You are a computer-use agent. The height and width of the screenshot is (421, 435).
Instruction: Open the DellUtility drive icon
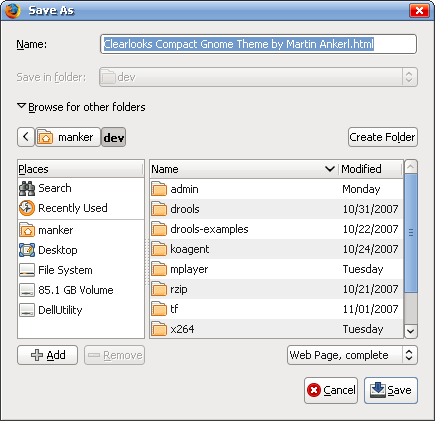27,310
